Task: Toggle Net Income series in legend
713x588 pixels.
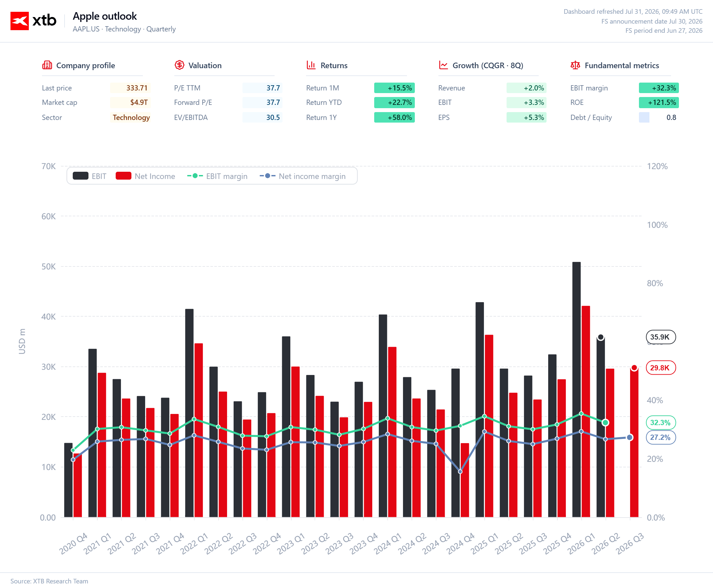Action: pos(145,176)
